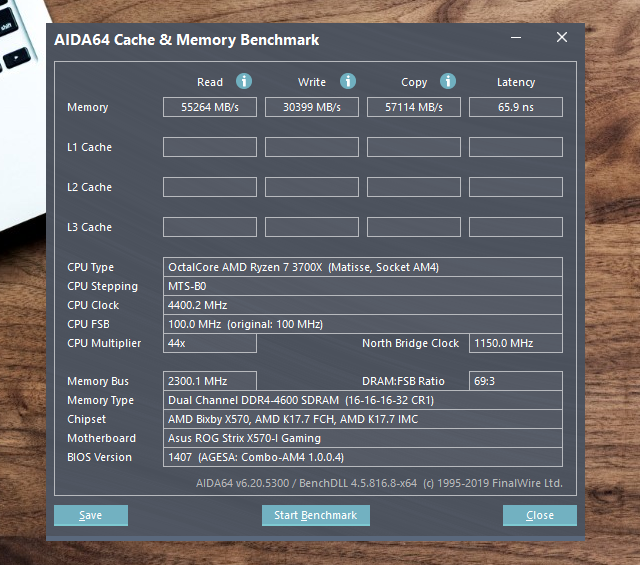Viewport: 640px width, 565px height.
Task: Click the Motherboard label
Action: [102, 438]
